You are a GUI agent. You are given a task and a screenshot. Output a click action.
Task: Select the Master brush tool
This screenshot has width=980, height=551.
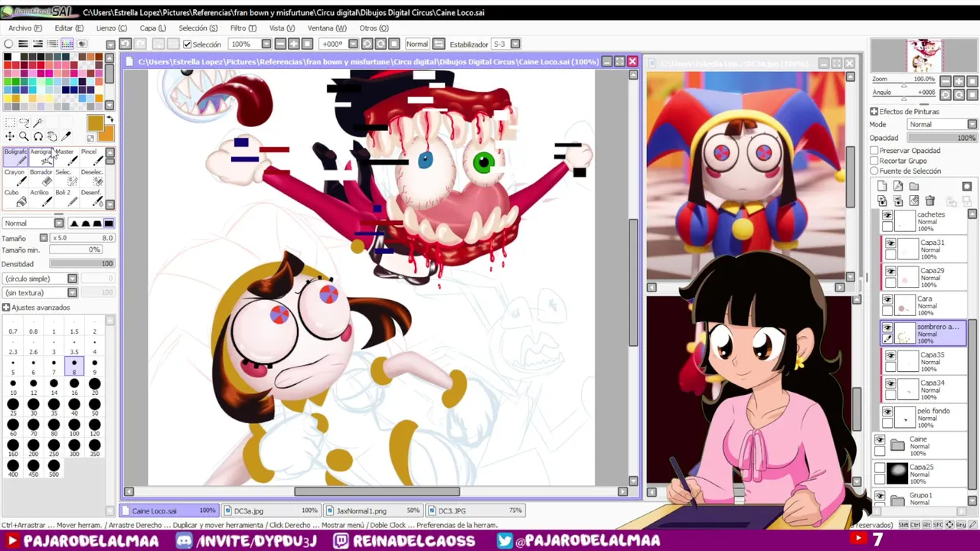(x=65, y=157)
